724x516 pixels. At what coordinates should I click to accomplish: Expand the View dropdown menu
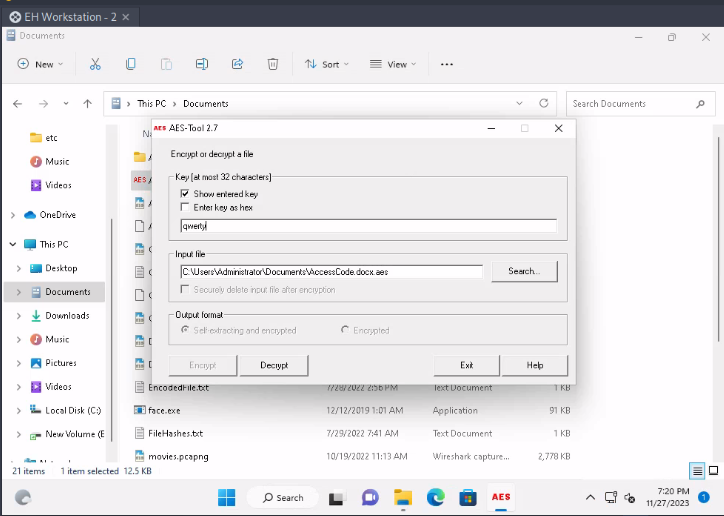(x=393, y=64)
